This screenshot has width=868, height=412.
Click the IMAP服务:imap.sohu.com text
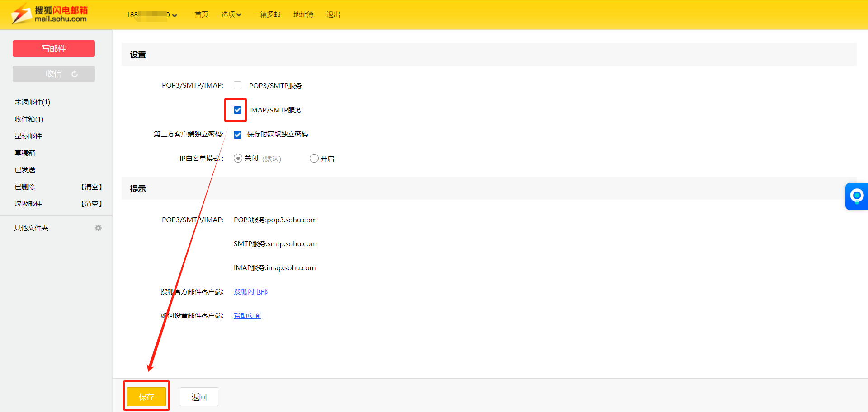click(x=275, y=268)
